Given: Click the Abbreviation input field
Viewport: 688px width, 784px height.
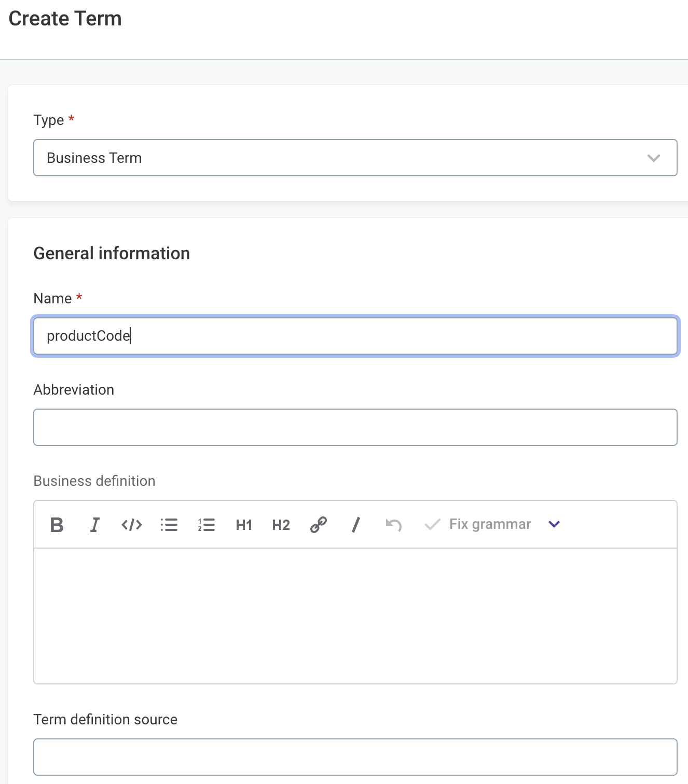Looking at the screenshot, I should pyautogui.click(x=355, y=427).
